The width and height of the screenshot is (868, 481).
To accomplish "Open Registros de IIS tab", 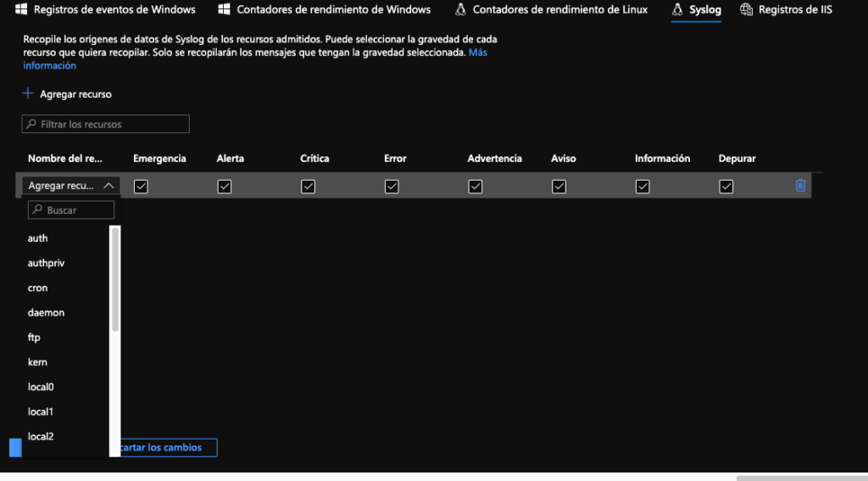I will click(786, 9).
